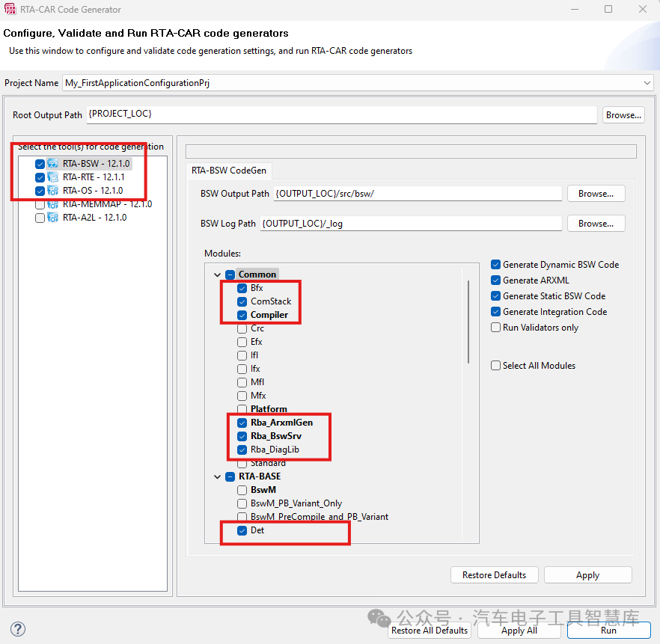Image resolution: width=660 pixels, height=644 pixels.
Task: Uncheck the RTA-RTE - 12.1.1 checkbox
Action: [40, 177]
